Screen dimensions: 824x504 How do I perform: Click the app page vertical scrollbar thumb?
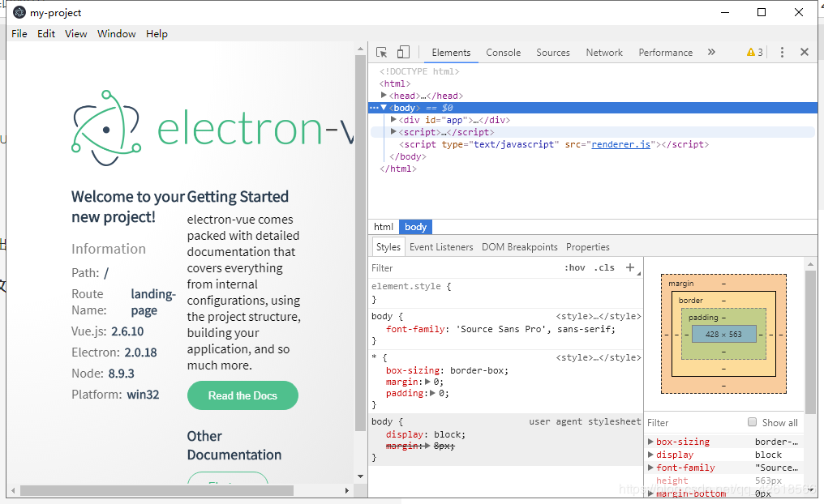360,241
